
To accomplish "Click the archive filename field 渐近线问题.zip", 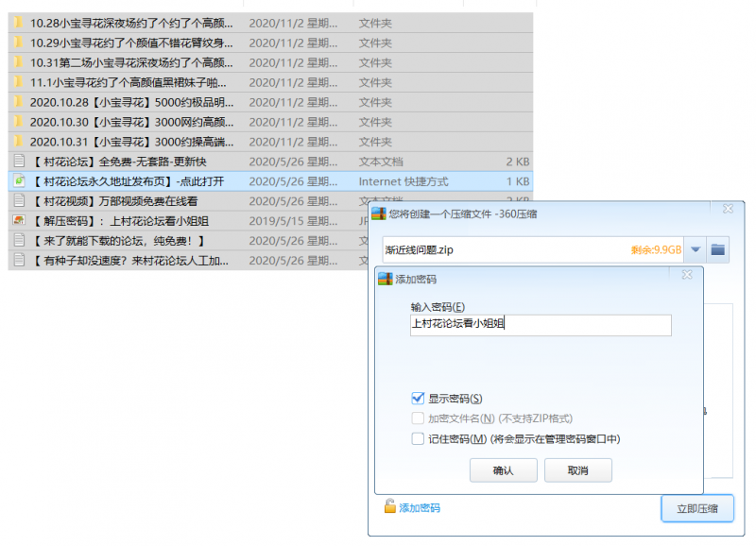I will click(x=501, y=250).
